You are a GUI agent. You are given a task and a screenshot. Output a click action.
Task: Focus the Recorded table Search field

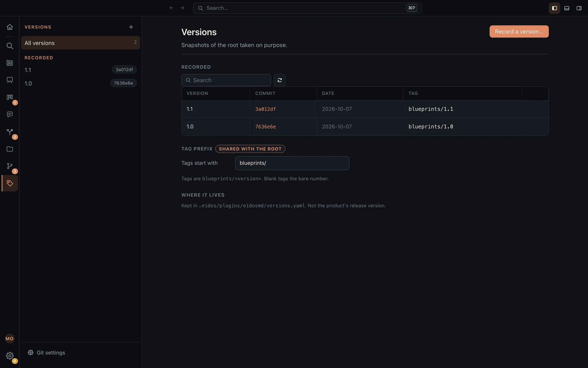point(226,80)
